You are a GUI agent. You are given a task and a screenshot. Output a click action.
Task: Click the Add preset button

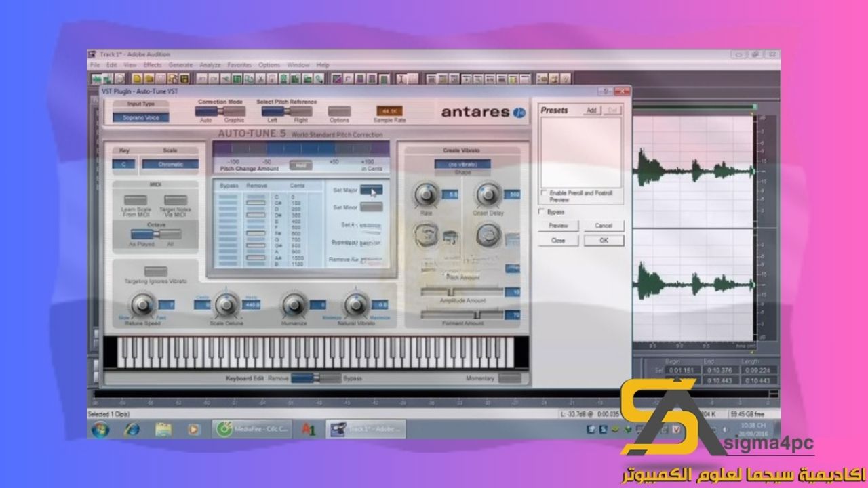click(x=591, y=110)
